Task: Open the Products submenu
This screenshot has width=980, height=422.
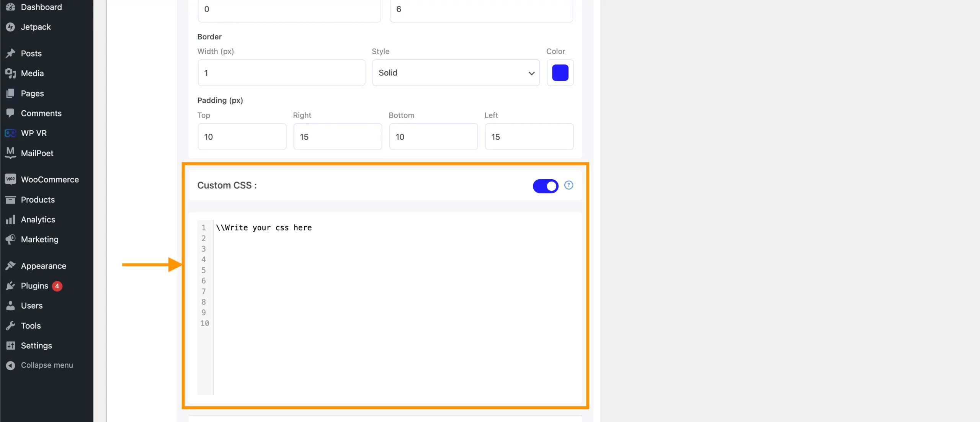Action: pyautogui.click(x=38, y=199)
